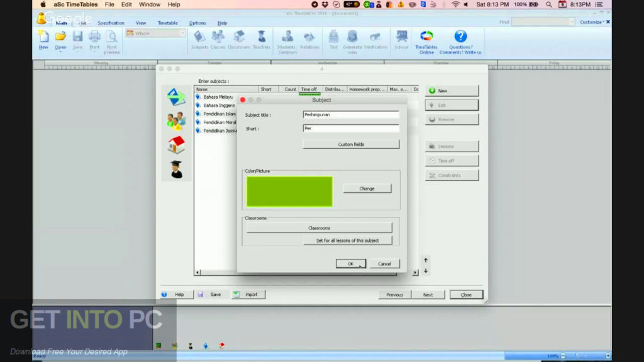Cancel the Subject dialog
The height and width of the screenshot is (362, 644).
coord(384,263)
